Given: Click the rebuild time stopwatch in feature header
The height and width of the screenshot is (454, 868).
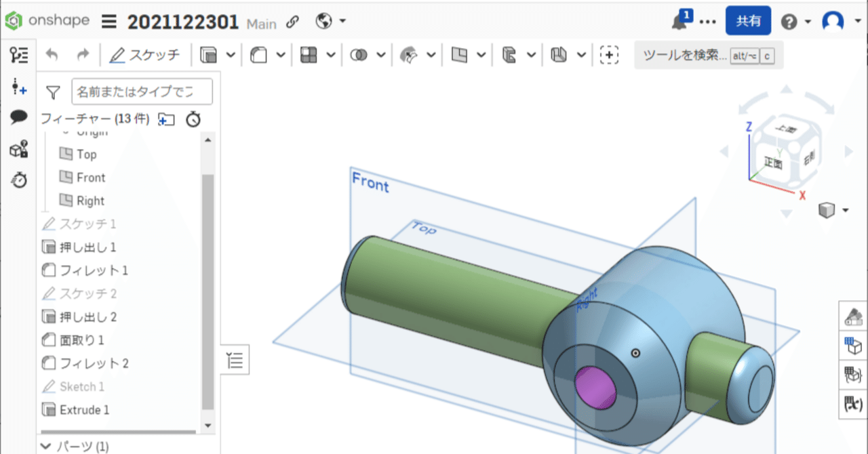Looking at the screenshot, I should (194, 119).
